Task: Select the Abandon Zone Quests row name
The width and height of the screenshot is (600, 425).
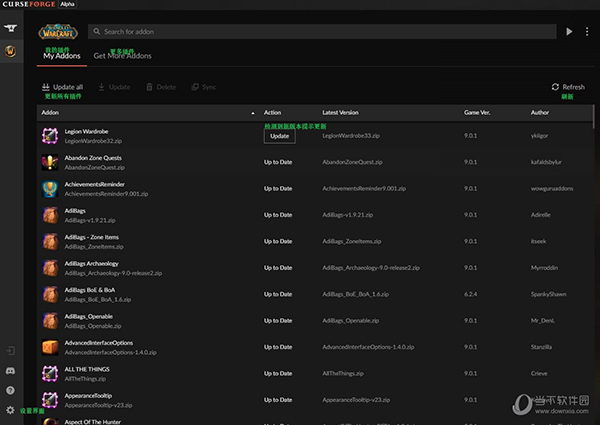Action: (x=93, y=158)
